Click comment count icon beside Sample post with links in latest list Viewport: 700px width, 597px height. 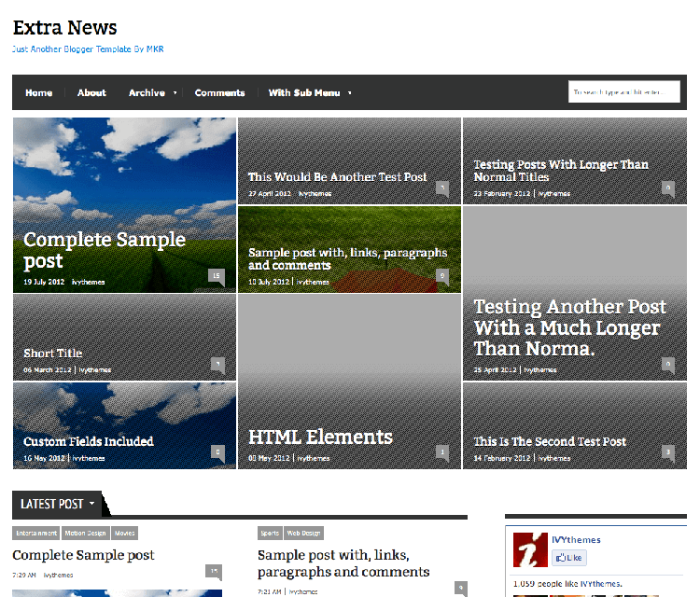(x=461, y=589)
